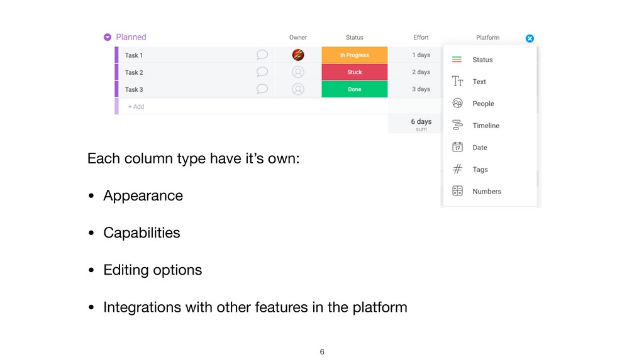This screenshot has width=644, height=362.
Task: Collapse the Planned group arrow
Action: [108, 38]
